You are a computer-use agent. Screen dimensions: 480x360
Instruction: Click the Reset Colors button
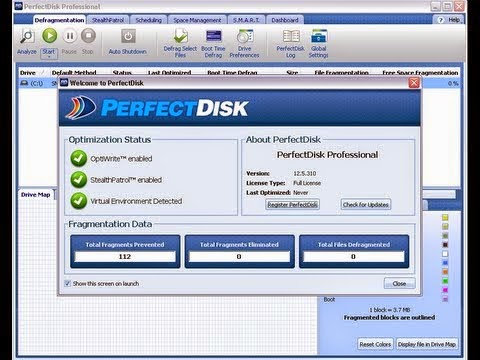[x=375, y=344]
